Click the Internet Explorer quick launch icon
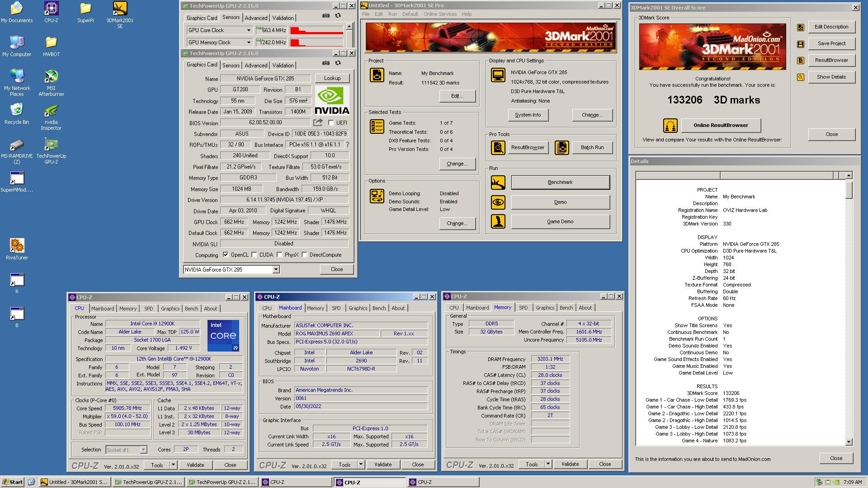Screen dimensions: 868x488 point(31,482)
